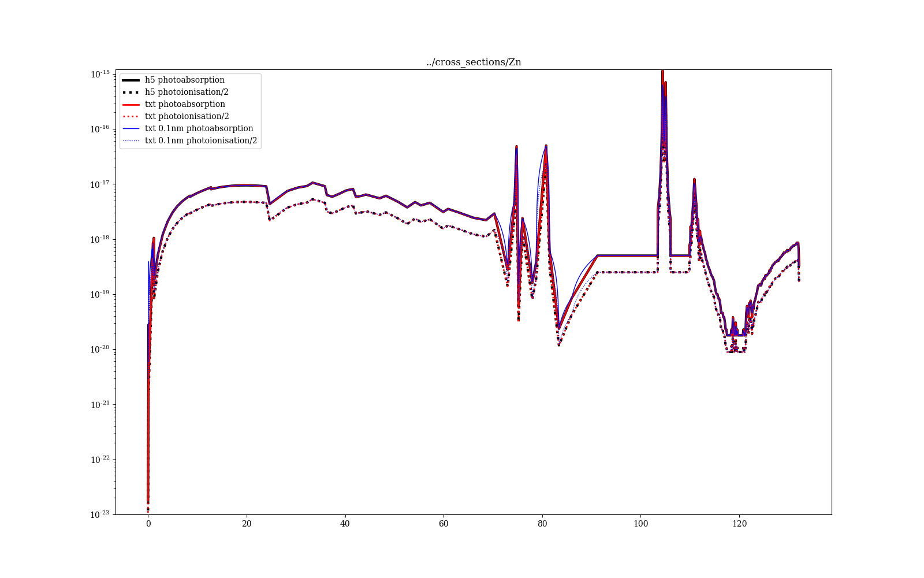The image size is (924, 578).
Task: Click y-axis tick label 10^-17
Action: [x=100, y=184]
